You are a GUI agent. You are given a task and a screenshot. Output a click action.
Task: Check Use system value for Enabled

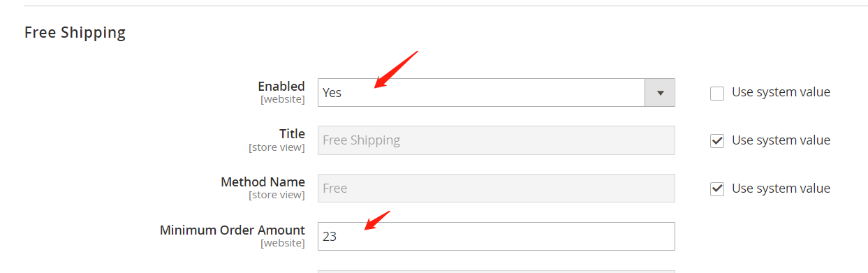717,93
